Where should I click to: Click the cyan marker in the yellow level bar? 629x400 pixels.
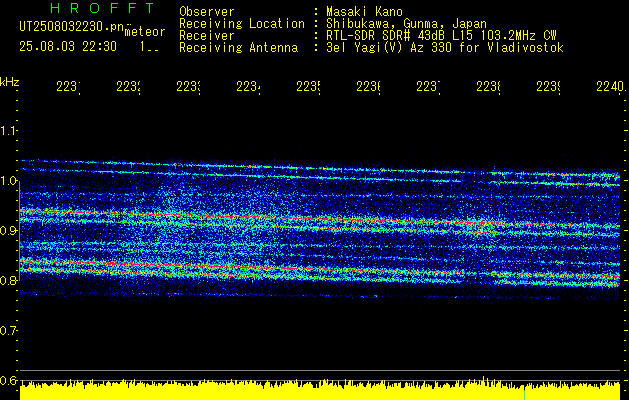(525, 394)
